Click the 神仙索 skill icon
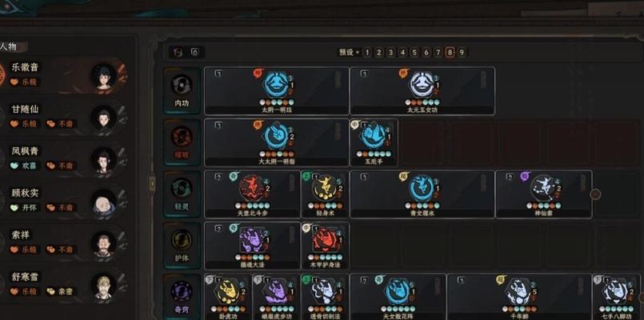Viewport: 644px width, 320px height. [543, 188]
